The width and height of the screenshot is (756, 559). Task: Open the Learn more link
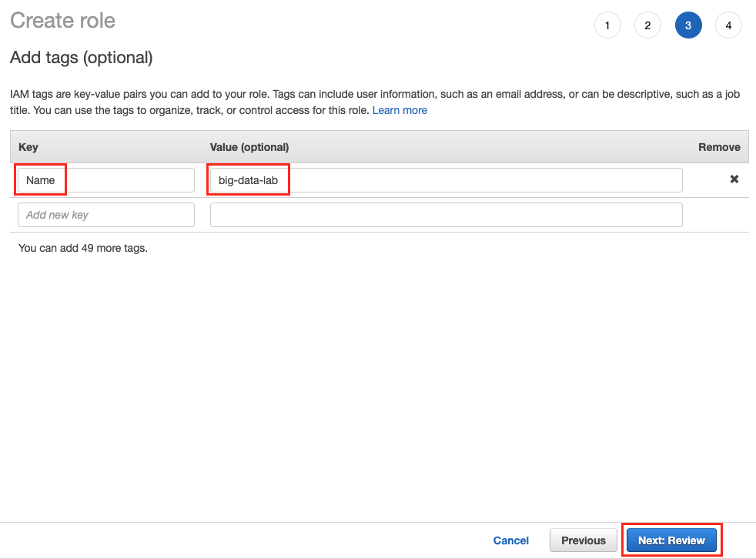400,110
